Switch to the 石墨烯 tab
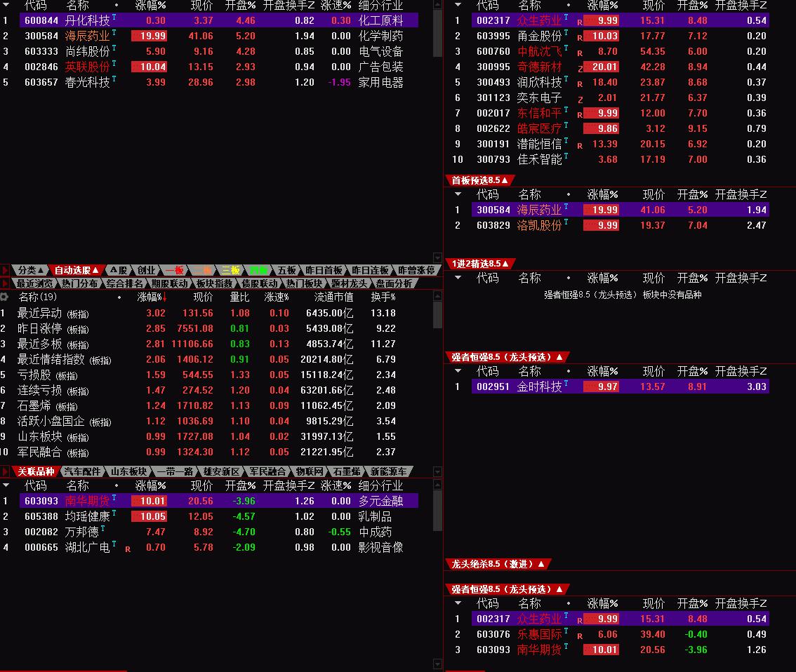 point(347,471)
